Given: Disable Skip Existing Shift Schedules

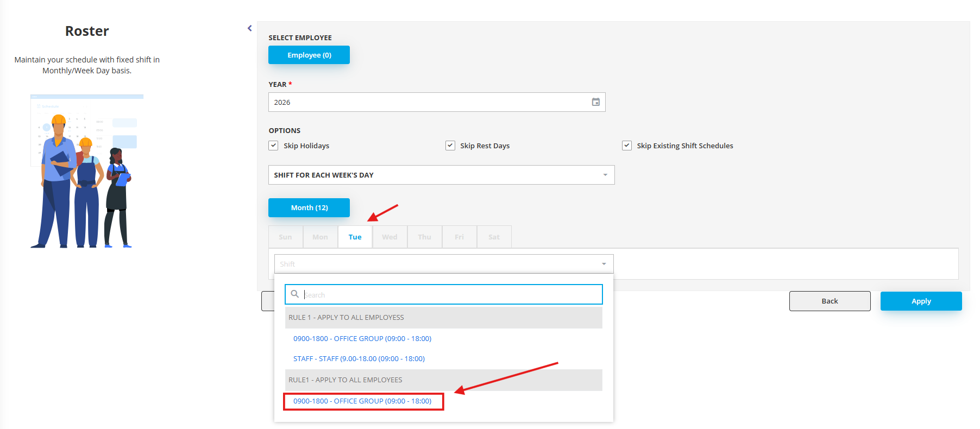Looking at the screenshot, I should pos(627,146).
